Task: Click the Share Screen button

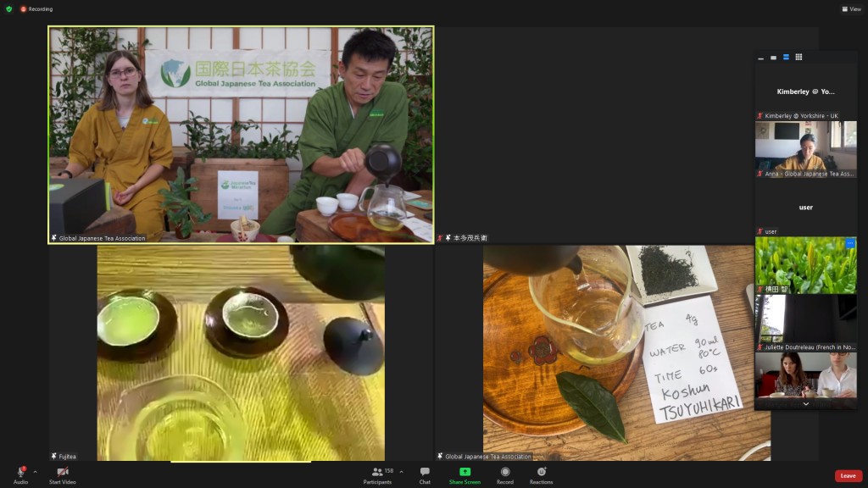Action: click(465, 474)
